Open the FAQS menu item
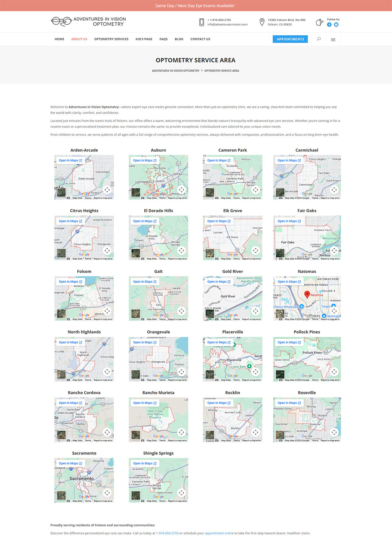The image size is (392, 536). 163,39
